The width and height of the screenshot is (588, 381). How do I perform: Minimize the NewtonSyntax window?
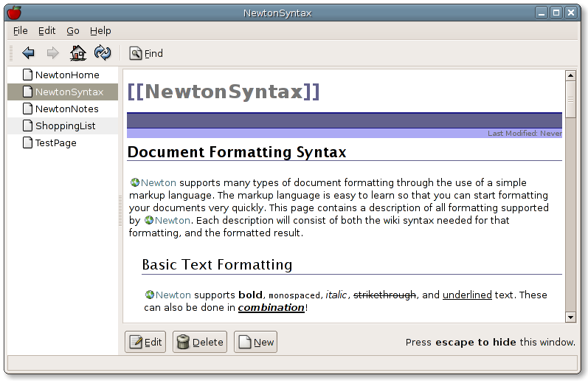541,13
